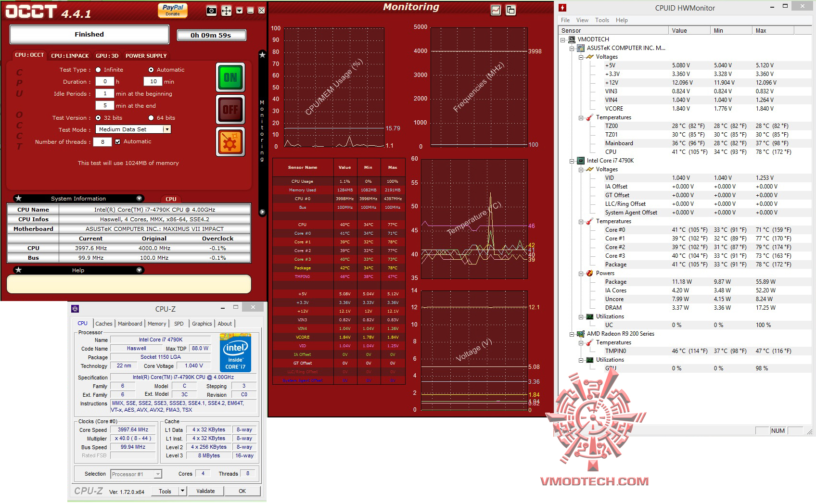The height and width of the screenshot is (504, 816).
Task: Click the CPU-Z Tools button
Action: coord(165,491)
